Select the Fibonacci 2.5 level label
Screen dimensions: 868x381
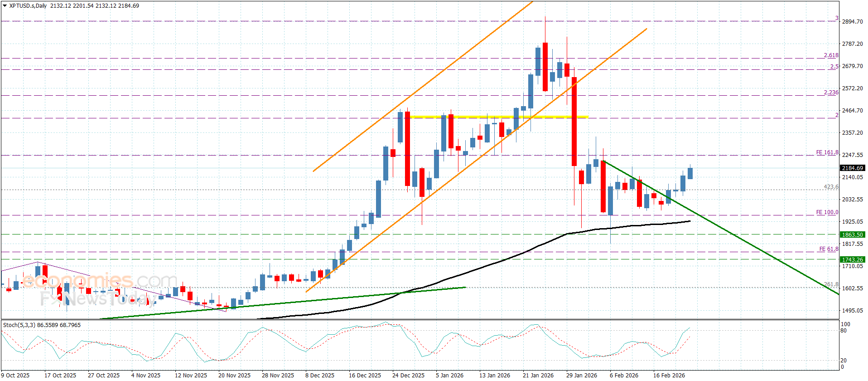[x=834, y=66]
